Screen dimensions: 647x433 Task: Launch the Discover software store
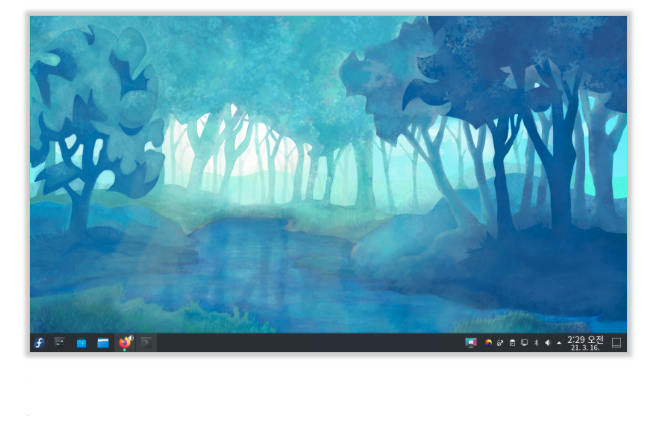point(81,343)
